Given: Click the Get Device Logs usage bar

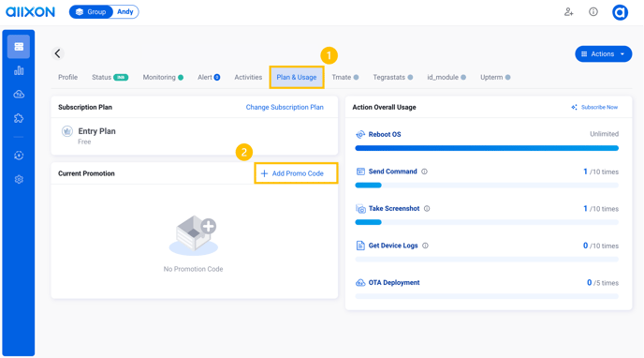Looking at the screenshot, I should (487, 260).
